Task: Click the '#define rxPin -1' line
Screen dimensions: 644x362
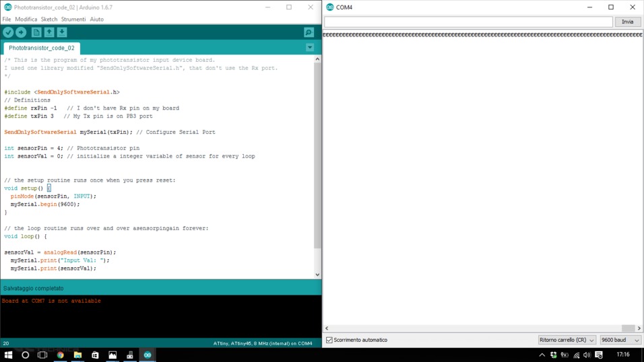Action: (92, 108)
